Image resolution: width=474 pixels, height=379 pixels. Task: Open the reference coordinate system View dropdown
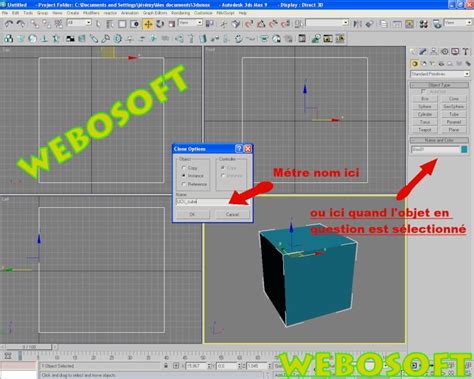click(190, 23)
